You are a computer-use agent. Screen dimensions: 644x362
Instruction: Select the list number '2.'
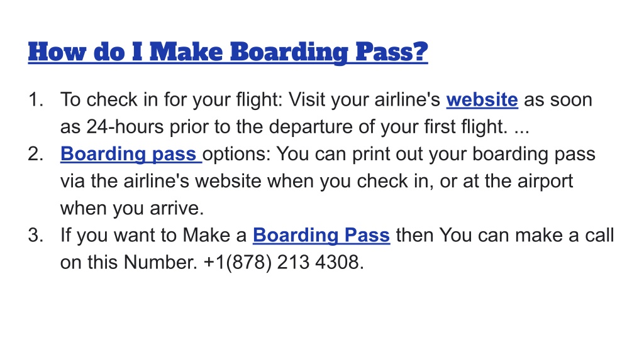tap(36, 154)
